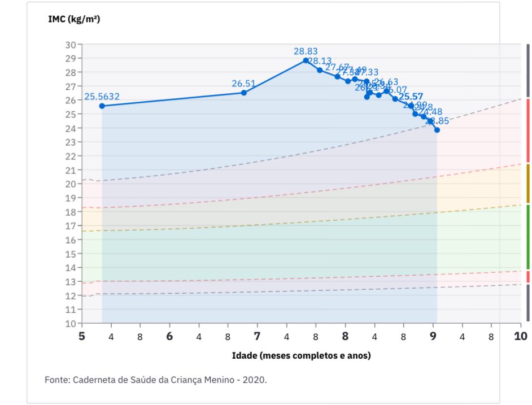Select the 20 value on the y-axis
532x405 pixels.
coord(71,184)
